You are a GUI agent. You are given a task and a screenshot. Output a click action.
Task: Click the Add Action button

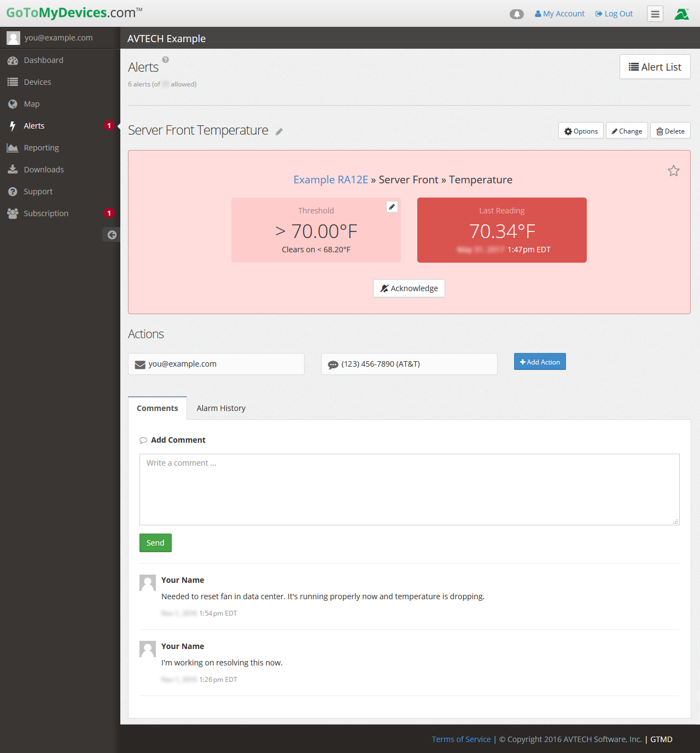(x=540, y=362)
